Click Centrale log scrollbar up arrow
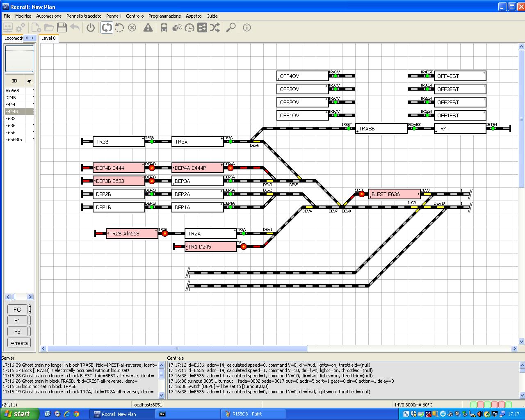Screen dimensions: 525x420 (x=522, y=365)
